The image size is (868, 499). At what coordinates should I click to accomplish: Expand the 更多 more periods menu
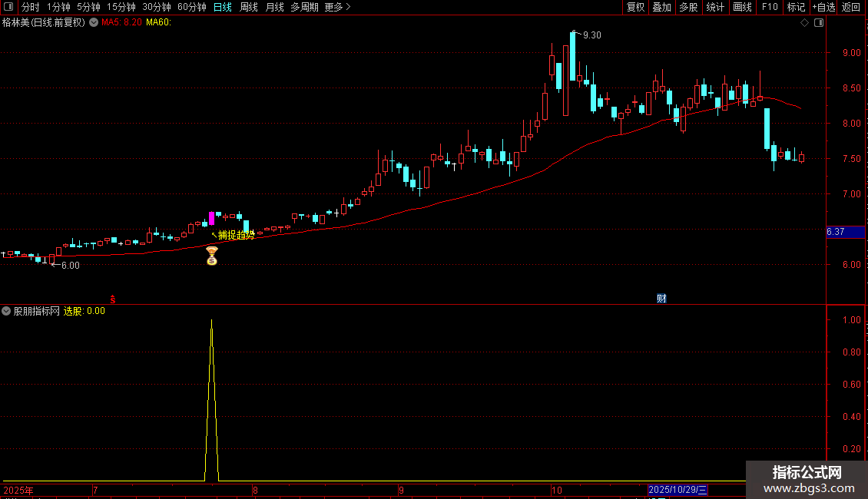coord(338,7)
